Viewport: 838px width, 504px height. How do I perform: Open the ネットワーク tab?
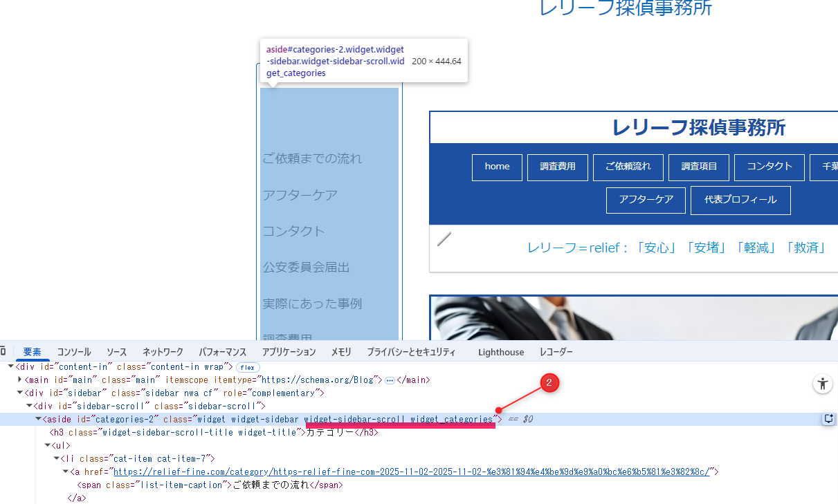[x=163, y=352]
